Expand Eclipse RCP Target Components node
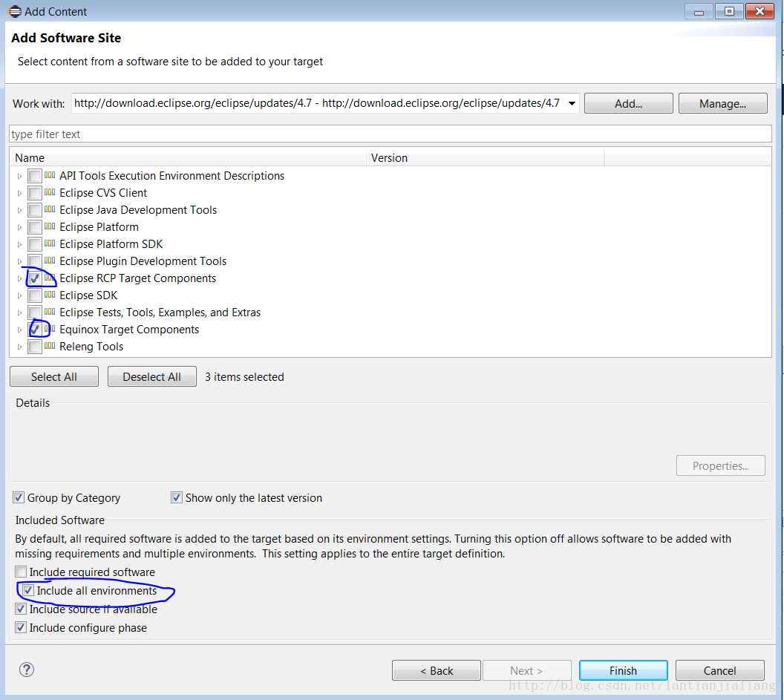This screenshot has height=700, width=784. click(19, 278)
